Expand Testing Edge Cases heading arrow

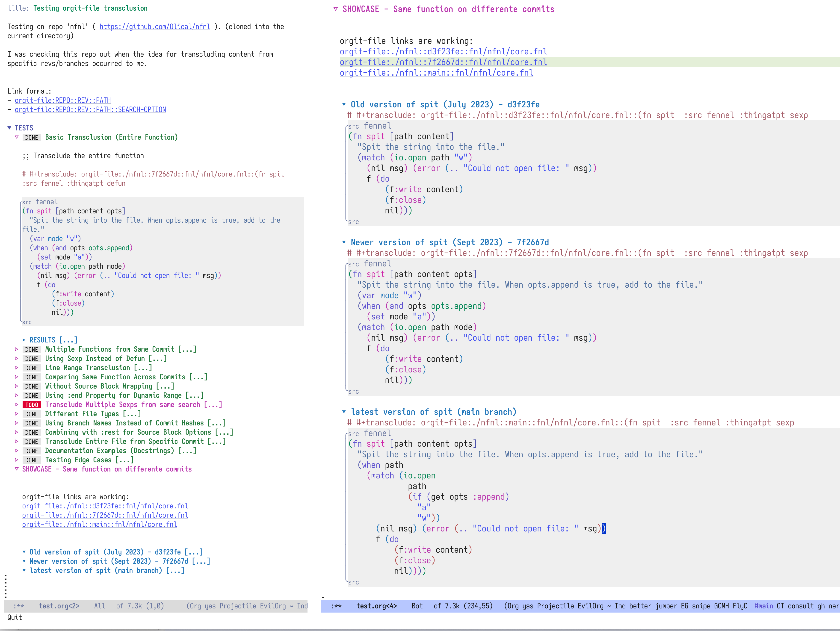pyautogui.click(x=16, y=460)
